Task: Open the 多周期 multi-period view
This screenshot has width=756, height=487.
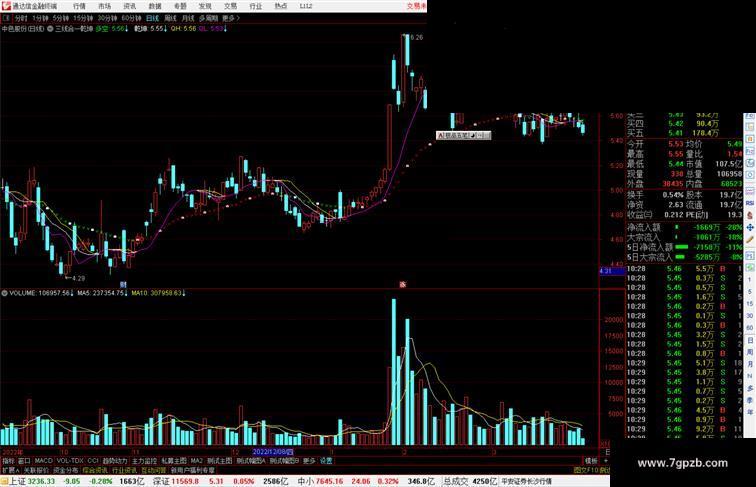Action: point(208,18)
